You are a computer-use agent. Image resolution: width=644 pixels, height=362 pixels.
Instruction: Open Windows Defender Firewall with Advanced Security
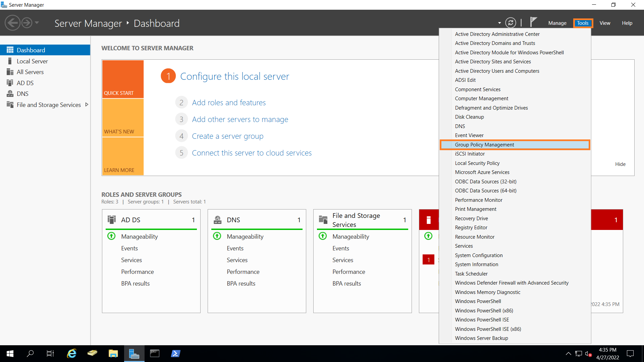[512, 283]
